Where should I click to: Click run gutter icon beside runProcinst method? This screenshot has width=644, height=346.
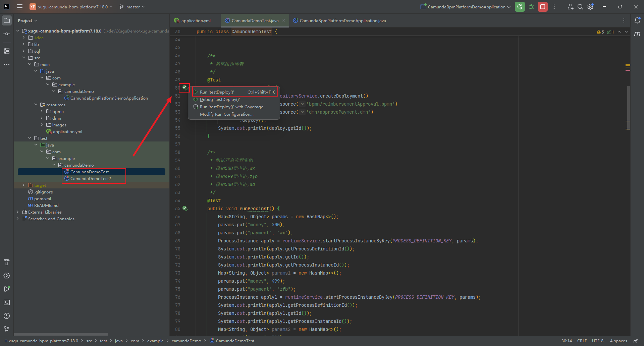(185, 209)
